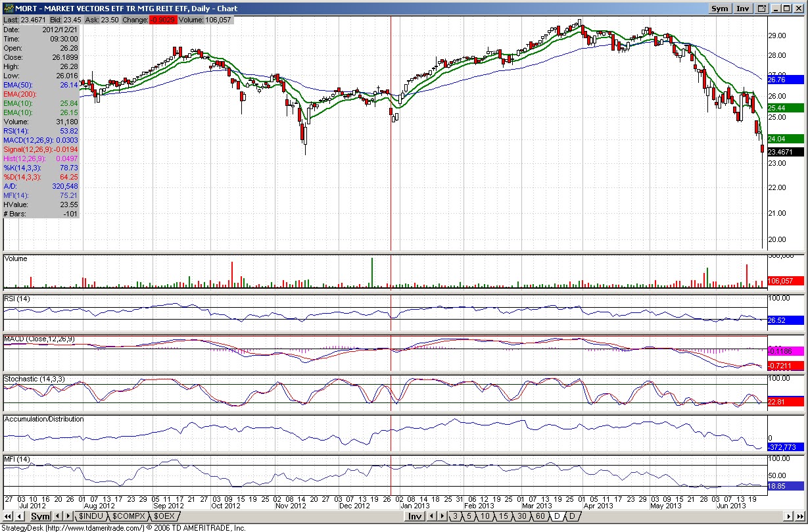Click the Signal(12,26,9) row in data box
The height and width of the screenshot is (532, 808).
41,149
